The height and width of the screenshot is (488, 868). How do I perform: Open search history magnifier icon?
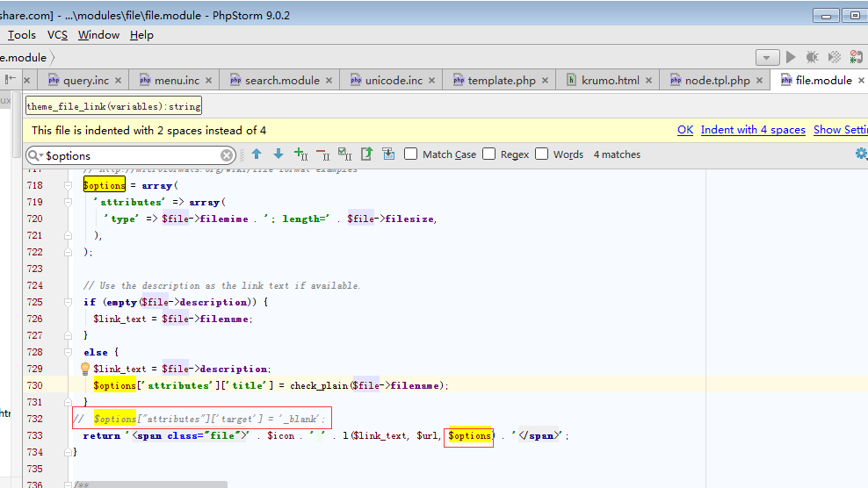pos(35,155)
